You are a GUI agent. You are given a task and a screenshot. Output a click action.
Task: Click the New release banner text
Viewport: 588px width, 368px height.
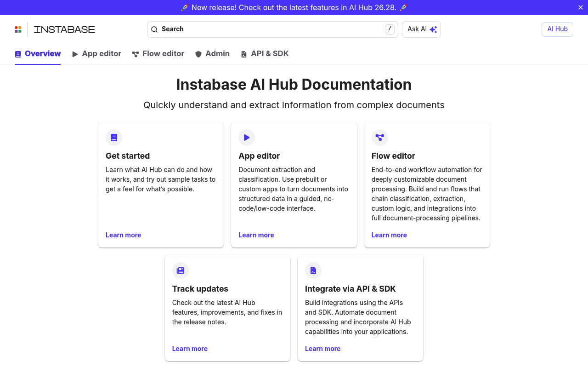(x=294, y=7)
